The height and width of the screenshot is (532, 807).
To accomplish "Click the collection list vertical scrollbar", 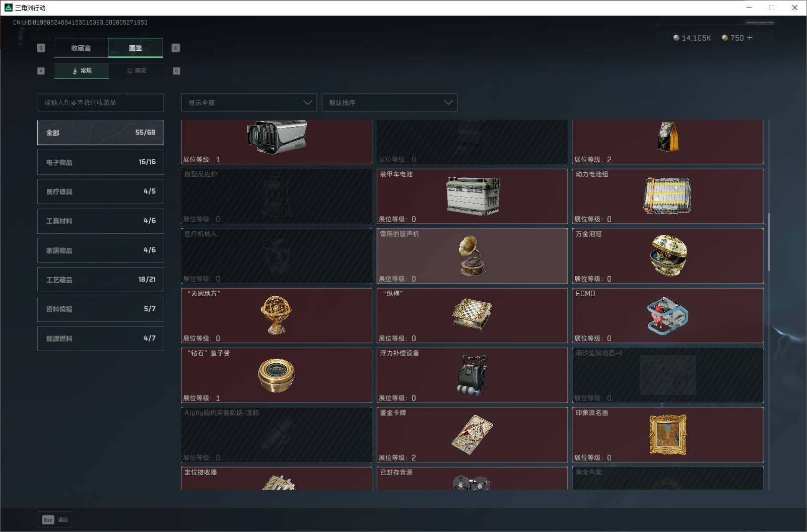I will (x=768, y=242).
